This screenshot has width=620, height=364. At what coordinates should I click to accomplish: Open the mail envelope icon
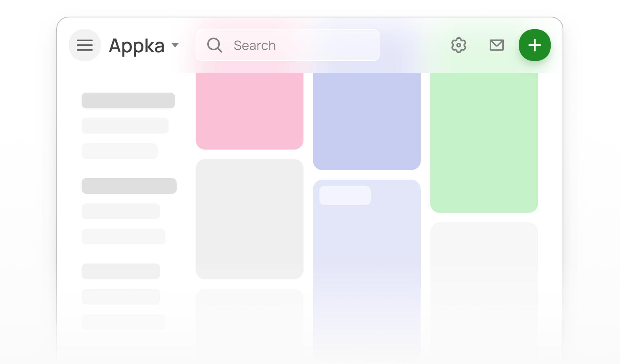point(497,45)
